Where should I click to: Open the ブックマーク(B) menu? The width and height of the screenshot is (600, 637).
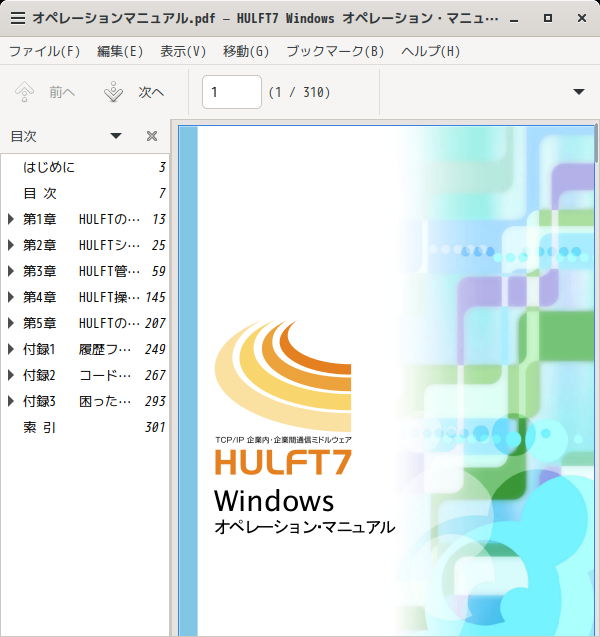click(335, 52)
